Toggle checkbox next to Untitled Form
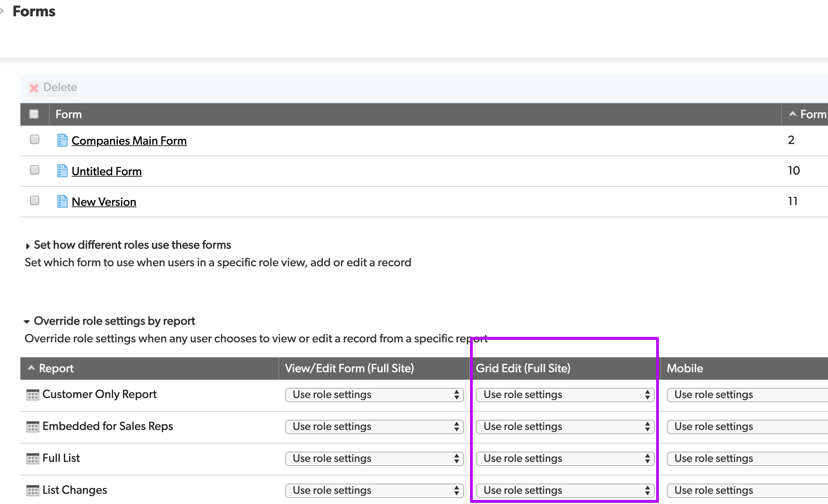 pyautogui.click(x=34, y=171)
